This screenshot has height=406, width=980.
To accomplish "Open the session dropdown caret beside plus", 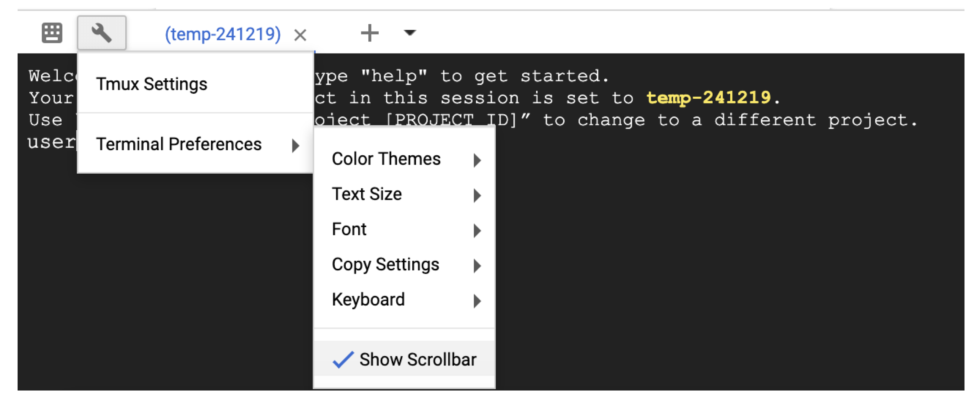I will [x=409, y=33].
